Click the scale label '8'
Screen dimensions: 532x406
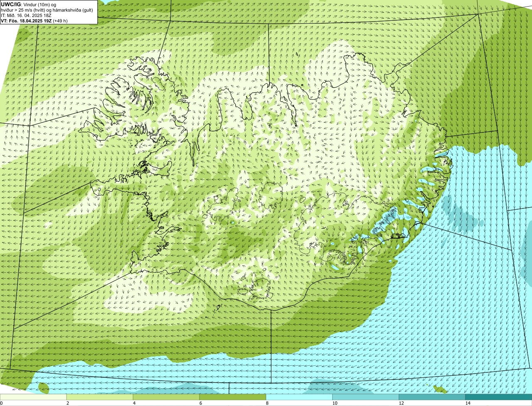(267, 403)
